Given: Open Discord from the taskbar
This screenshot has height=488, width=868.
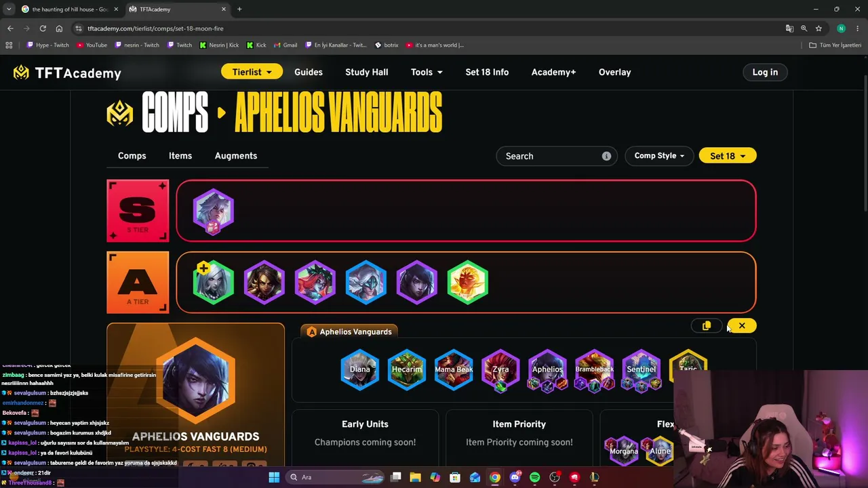Looking at the screenshot, I should [515, 477].
